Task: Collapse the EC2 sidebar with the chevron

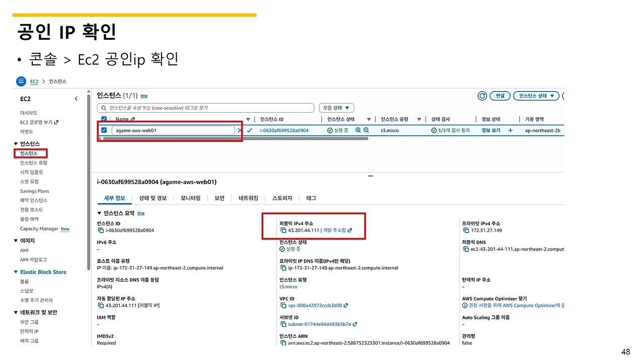Action: point(76,99)
